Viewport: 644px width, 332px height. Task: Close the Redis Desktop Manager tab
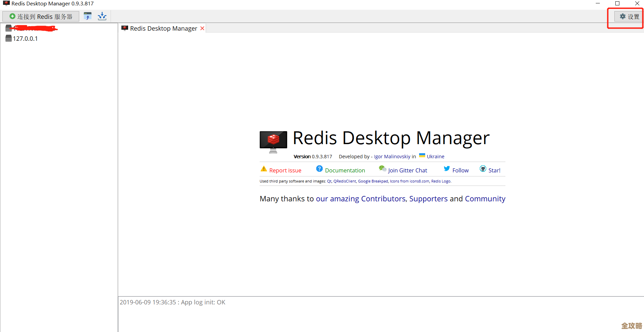(202, 29)
